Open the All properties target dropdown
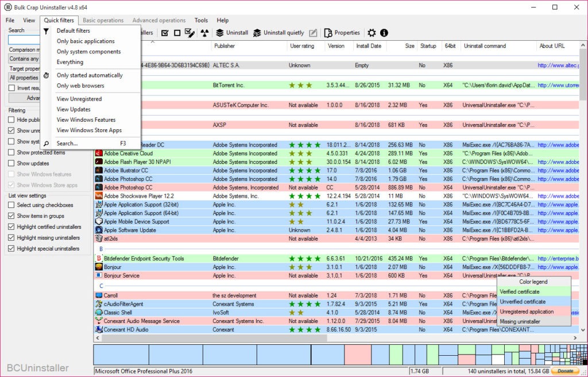This screenshot has height=377, width=588. tap(24, 78)
